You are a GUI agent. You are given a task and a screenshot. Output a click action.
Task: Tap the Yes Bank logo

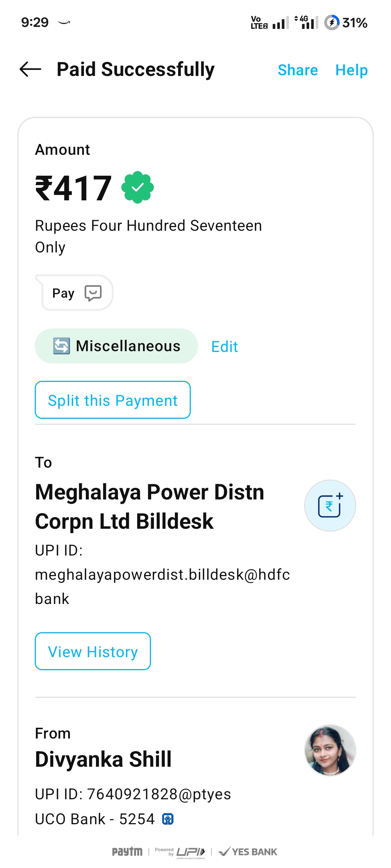point(248,852)
